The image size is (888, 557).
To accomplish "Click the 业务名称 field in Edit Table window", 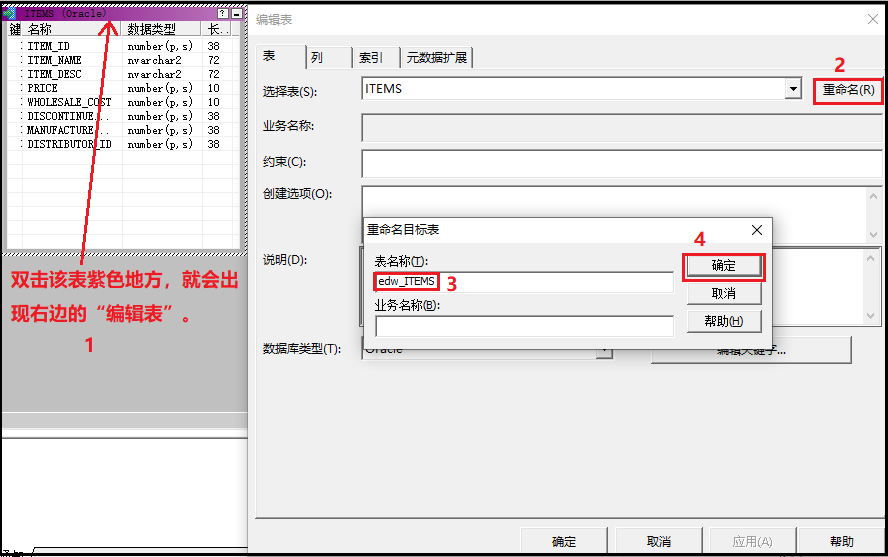I will point(622,127).
